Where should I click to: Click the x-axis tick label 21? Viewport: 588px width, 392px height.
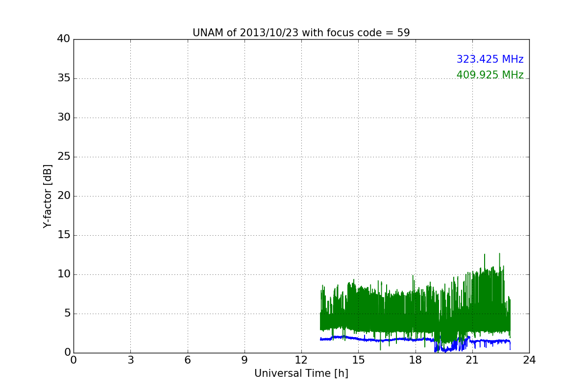coord(472,360)
